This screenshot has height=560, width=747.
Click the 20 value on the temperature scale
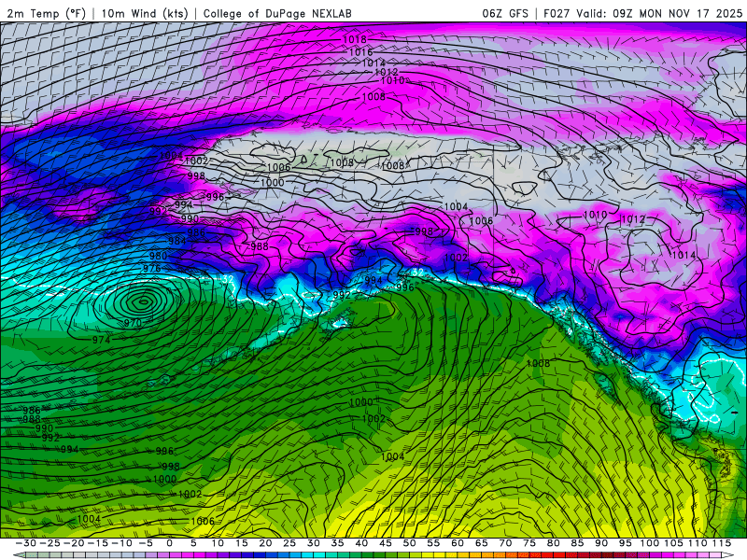point(265,543)
